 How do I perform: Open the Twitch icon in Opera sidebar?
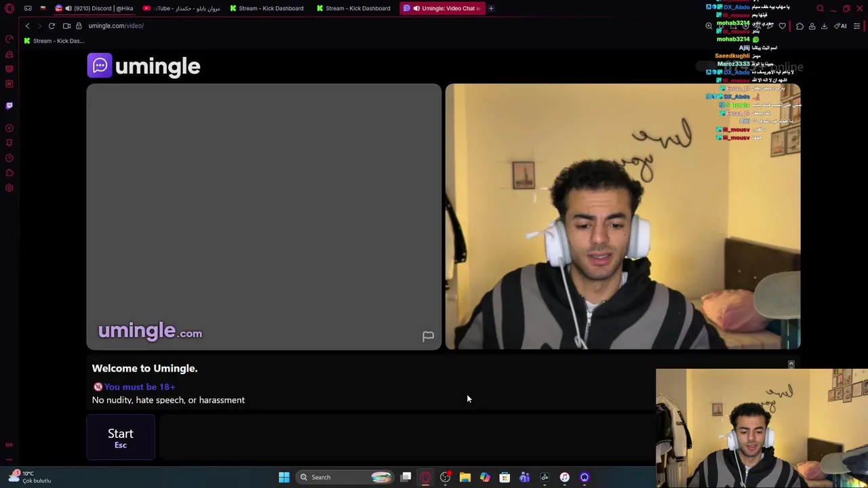(9, 106)
